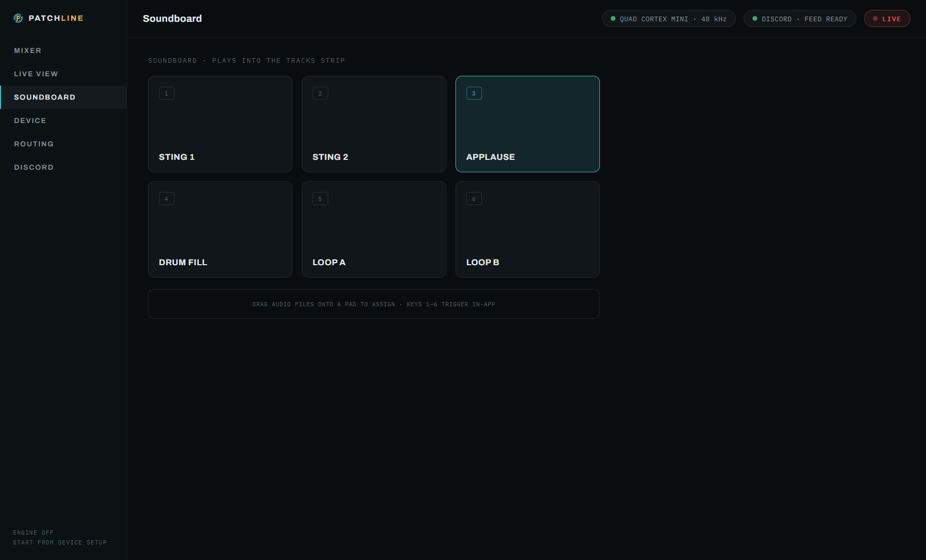Click the key 2 badge on Sting 2
926x560 pixels.
coord(320,93)
